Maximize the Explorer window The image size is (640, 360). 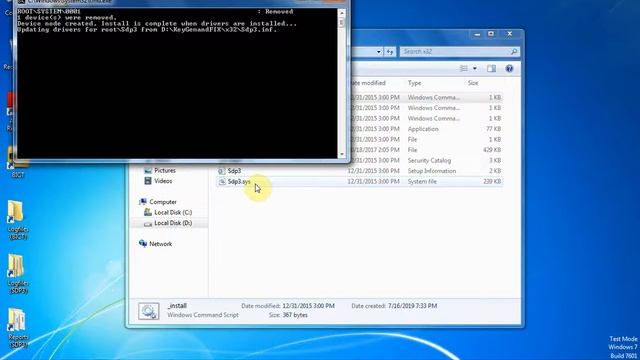pyautogui.click(x=491, y=34)
